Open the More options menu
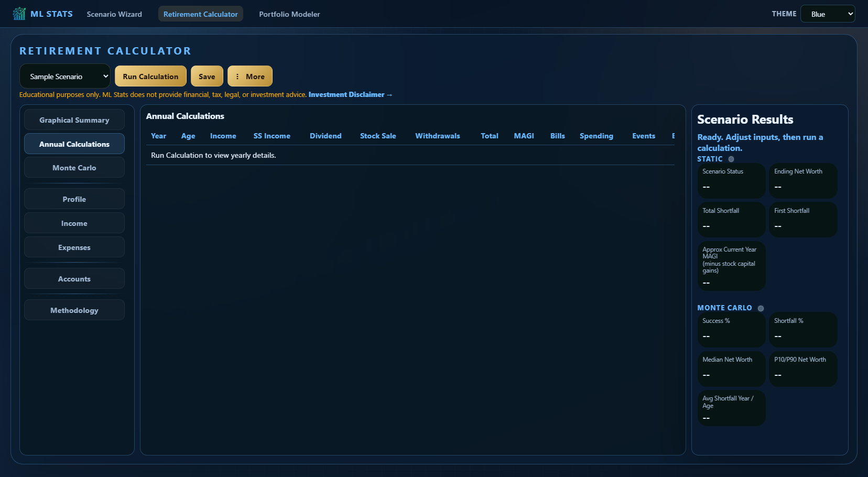868x477 pixels. tap(250, 77)
